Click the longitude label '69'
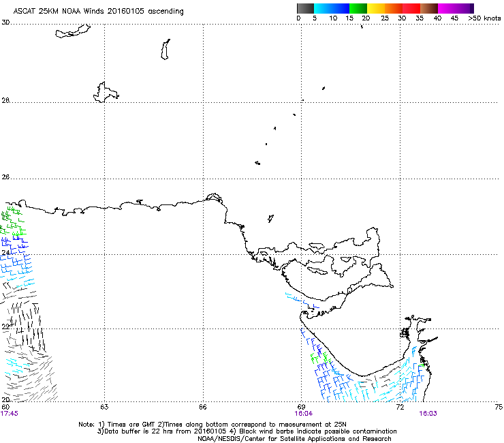 [x=301, y=407]
